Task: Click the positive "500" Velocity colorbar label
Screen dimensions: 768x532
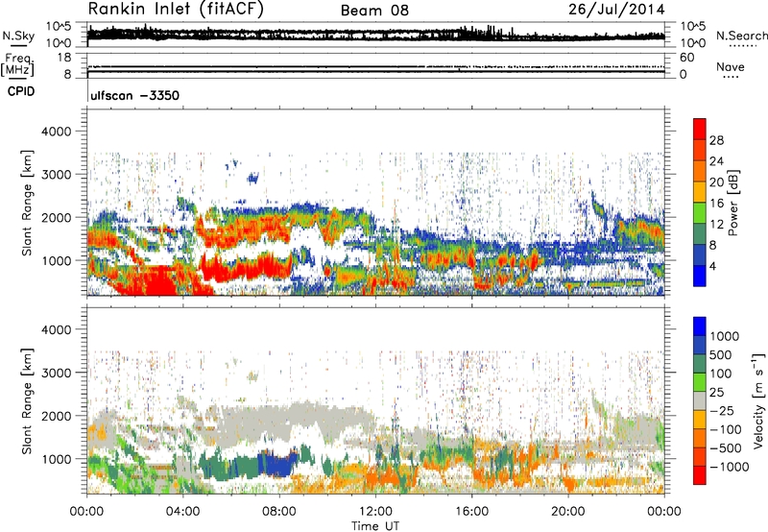Action: [x=721, y=355]
